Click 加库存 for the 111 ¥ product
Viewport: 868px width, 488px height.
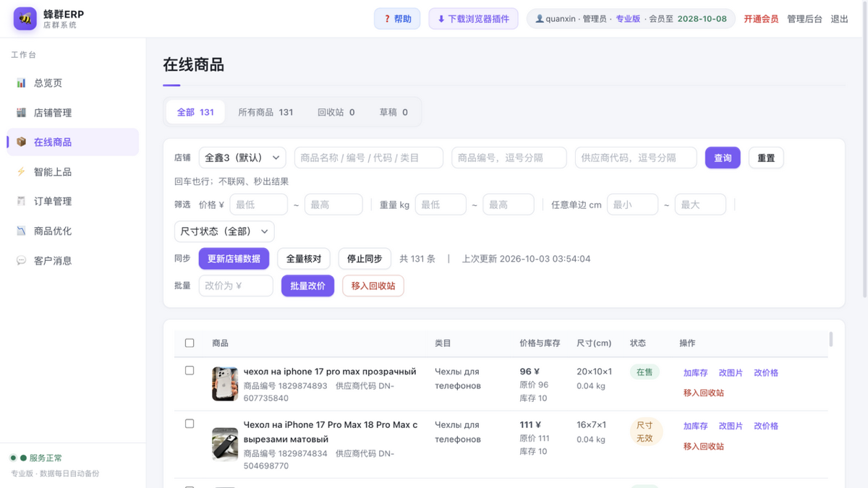[696, 427]
